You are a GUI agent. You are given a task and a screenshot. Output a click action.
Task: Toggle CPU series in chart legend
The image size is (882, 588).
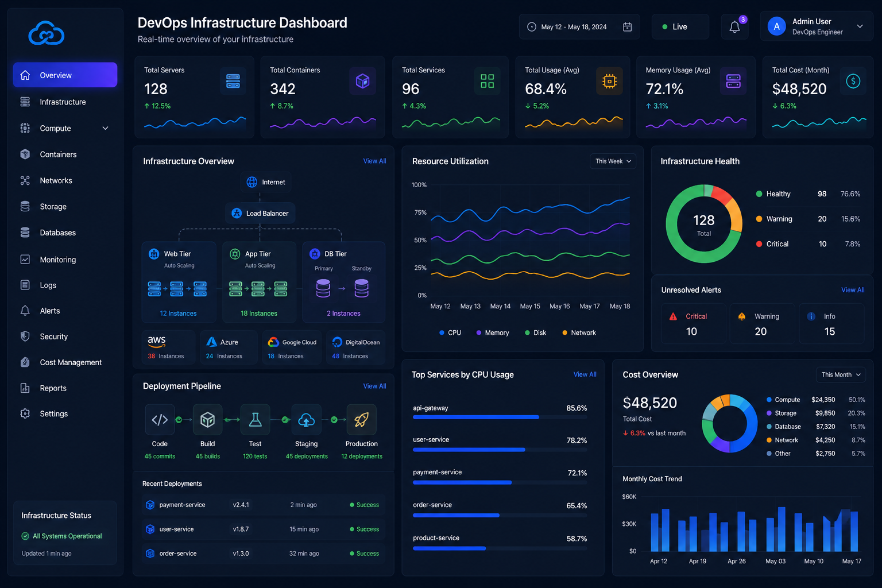coord(450,333)
